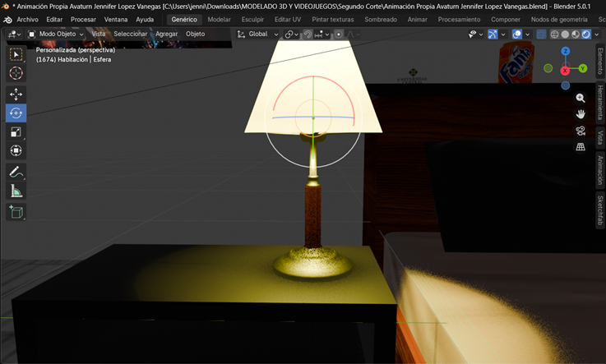Open the Herramienta sidebar tab
The image size is (606, 364).
[x=599, y=103]
